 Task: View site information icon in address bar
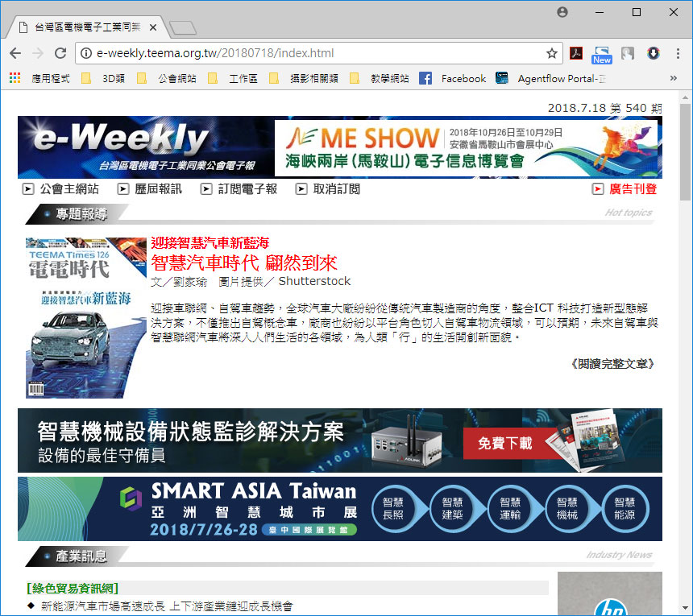click(86, 53)
